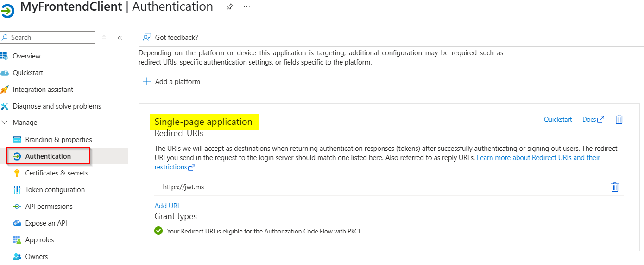Click the Redirect URIs heading
The width and height of the screenshot is (644, 265).
coord(179,134)
